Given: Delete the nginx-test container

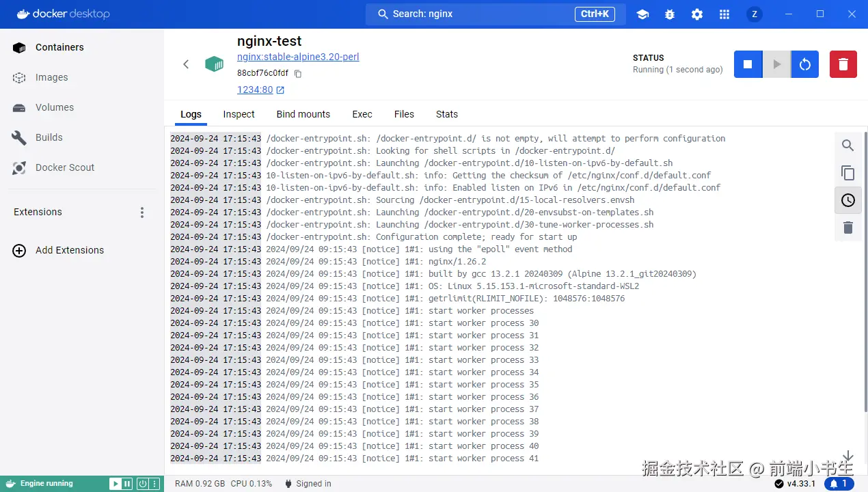Looking at the screenshot, I should [x=843, y=64].
